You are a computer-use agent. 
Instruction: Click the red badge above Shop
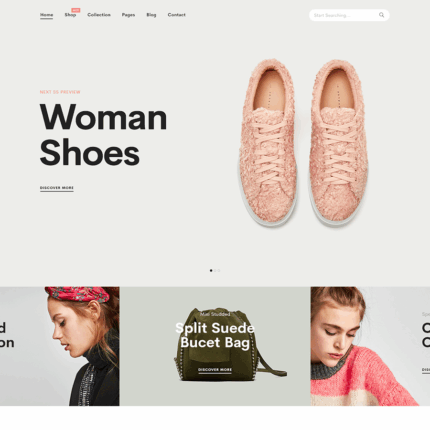(x=76, y=10)
